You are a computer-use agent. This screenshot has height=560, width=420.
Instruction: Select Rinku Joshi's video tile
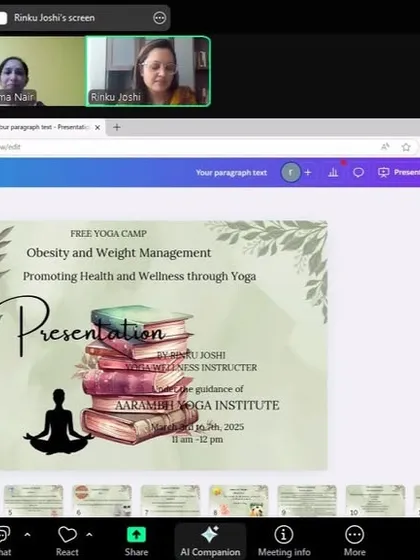tap(148, 71)
